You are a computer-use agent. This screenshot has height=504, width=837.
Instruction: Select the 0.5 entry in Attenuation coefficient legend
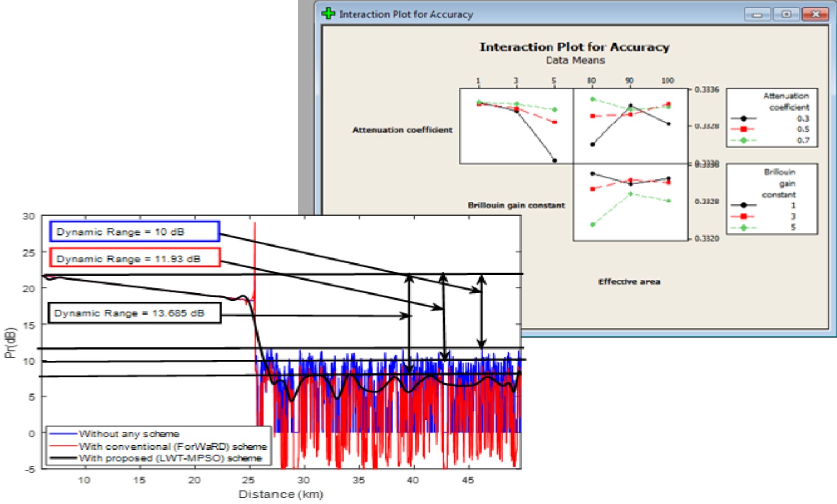[803, 129]
